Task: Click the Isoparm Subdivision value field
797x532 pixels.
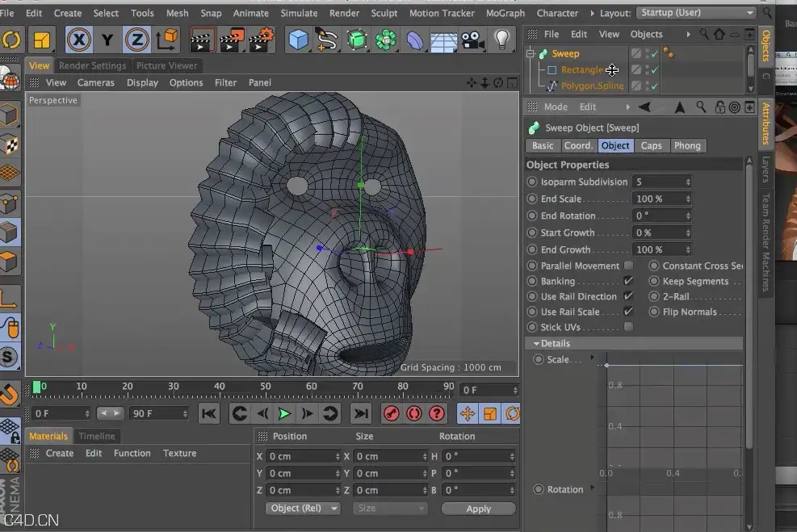Action: point(661,182)
